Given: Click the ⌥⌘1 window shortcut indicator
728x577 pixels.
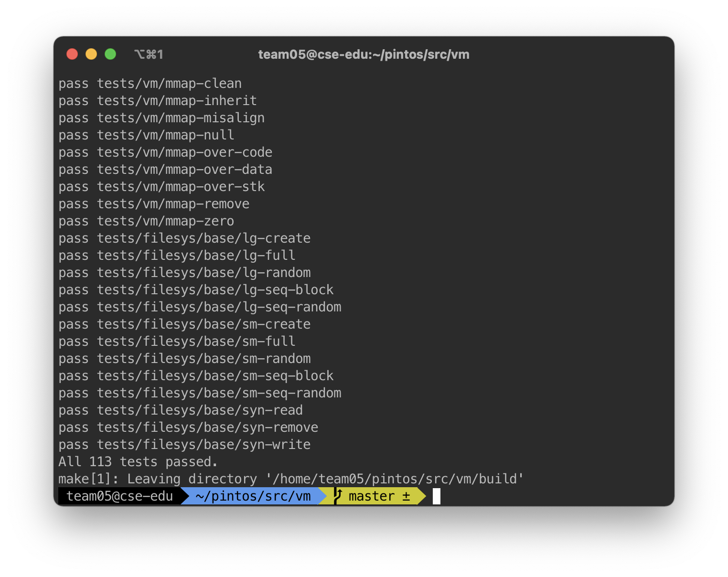Looking at the screenshot, I should pos(149,54).
